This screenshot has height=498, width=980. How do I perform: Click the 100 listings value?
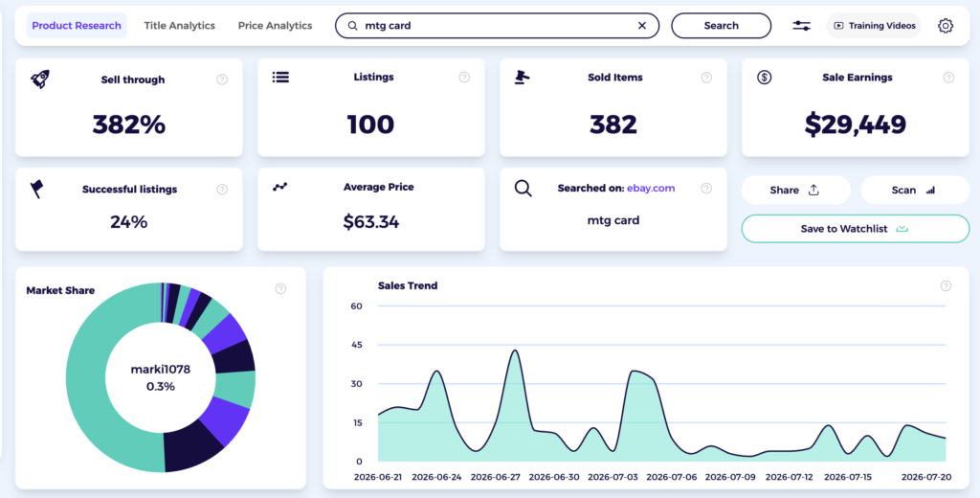click(370, 124)
